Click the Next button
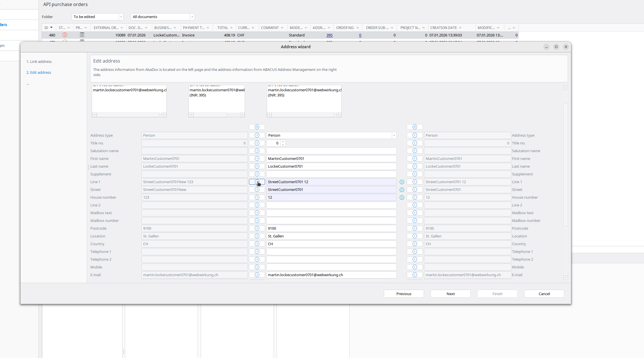Viewport: 644px width, 358px height. pyautogui.click(x=450, y=294)
